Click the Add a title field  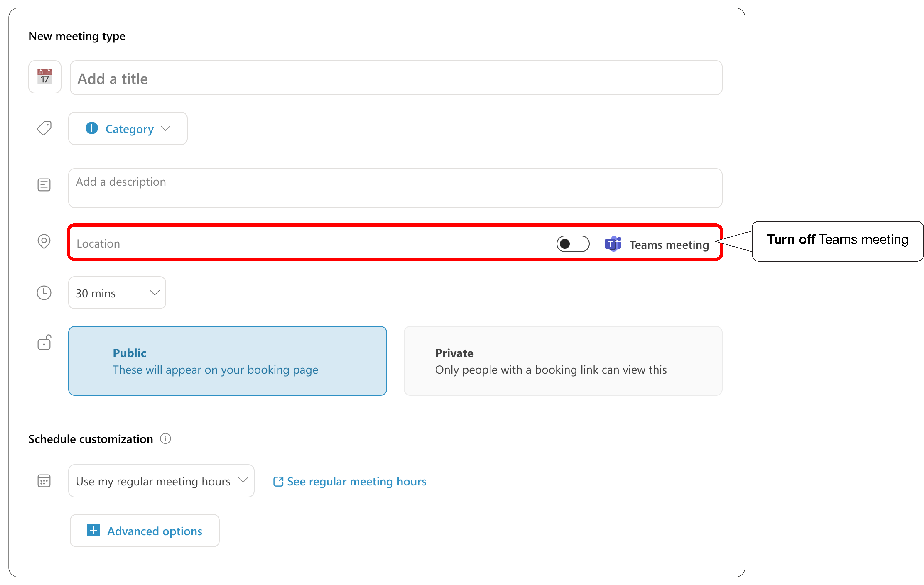click(396, 78)
